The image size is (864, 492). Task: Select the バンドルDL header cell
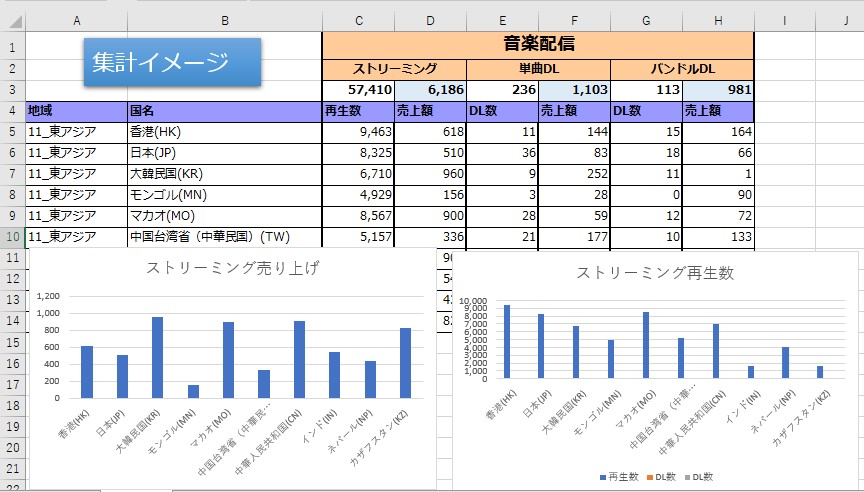682,69
